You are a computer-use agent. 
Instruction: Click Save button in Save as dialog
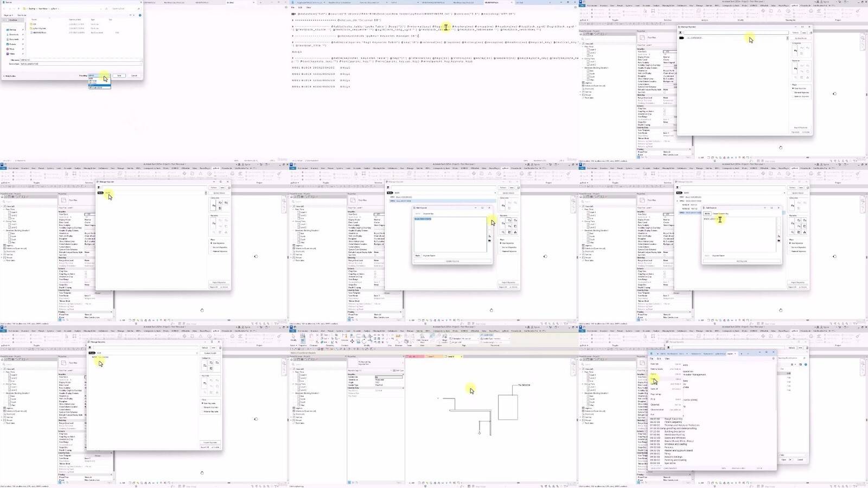119,75
